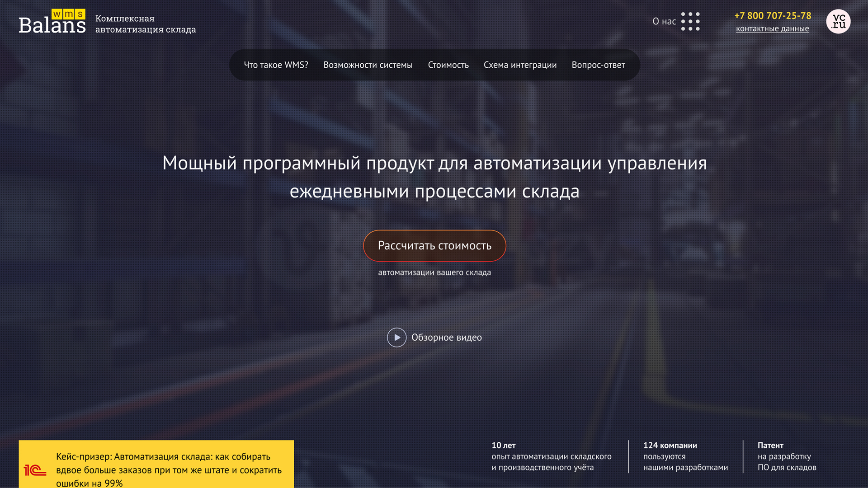The height and width of the screenshot is (488, 868).
Task: Go to "Что такое WMS?" section
Action: (x=276, y=65)
